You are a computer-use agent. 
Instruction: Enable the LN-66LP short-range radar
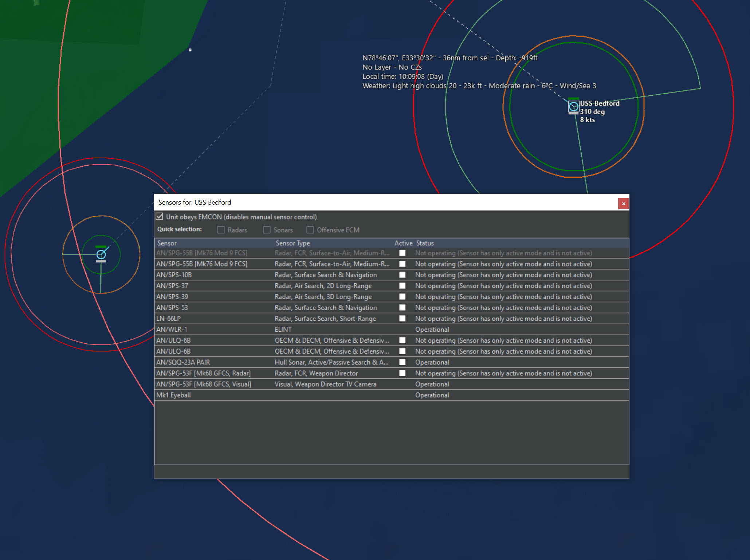click(402, 319)
